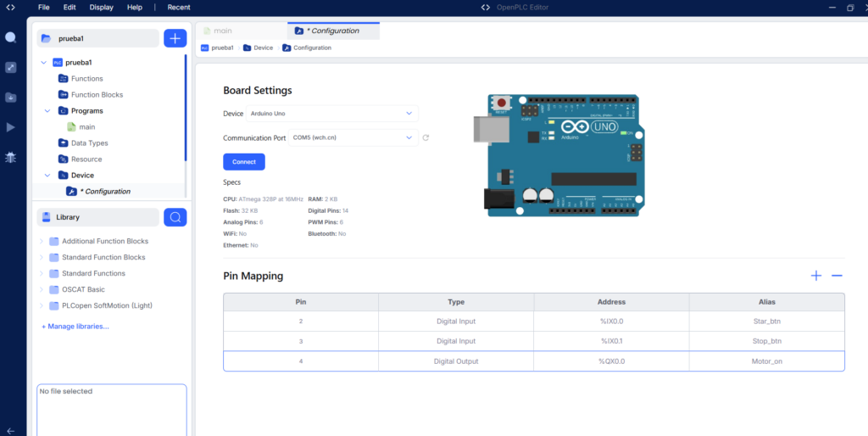The width and height of the screenshot is (868, 436).
Task: Click the Manage libraries link
Action: pos(75,327)
